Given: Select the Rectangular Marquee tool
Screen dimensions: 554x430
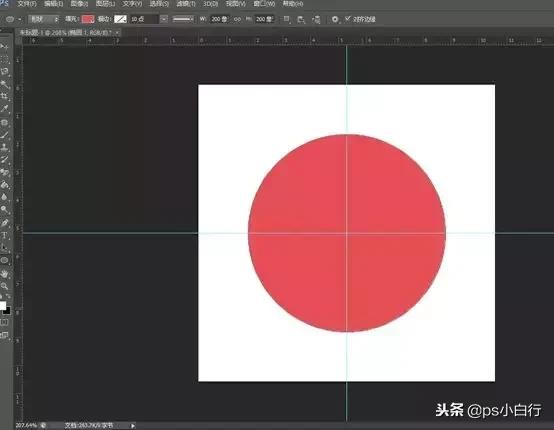Looking at the screenshot, I should coord(5,59).
